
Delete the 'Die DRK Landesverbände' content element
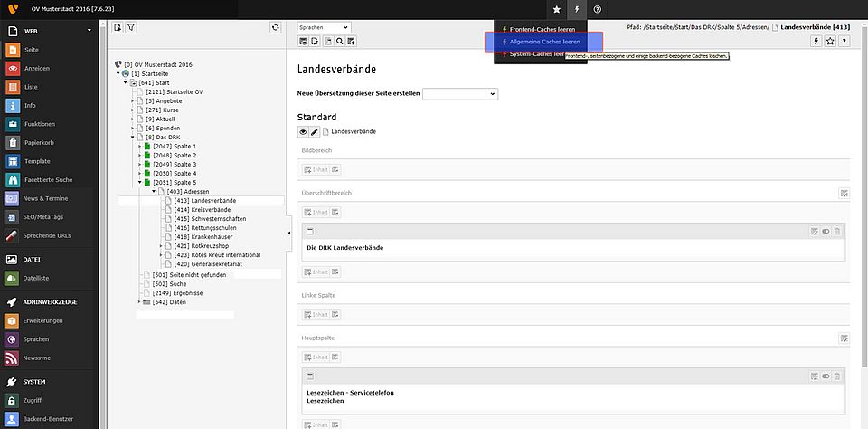click(x=837, y=232)
